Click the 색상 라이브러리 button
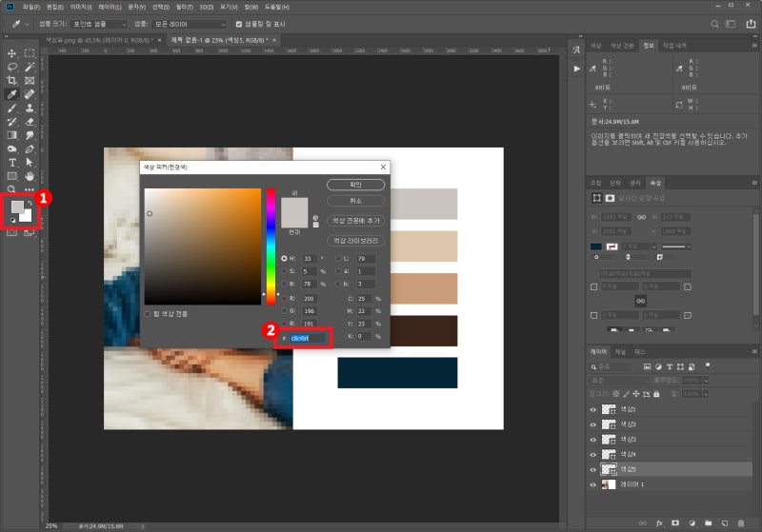Viewport: 762px width, 532px height. (355, 241)
